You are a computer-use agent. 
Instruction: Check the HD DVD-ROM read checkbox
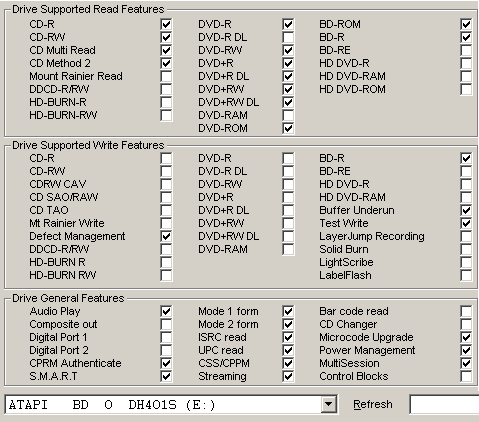tap(466, 89)
